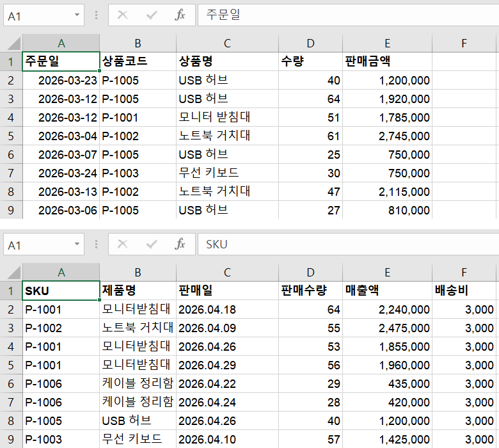Select column C header in the top sheet
This screenshot has width=499, height=448.
tap(227, 44)
